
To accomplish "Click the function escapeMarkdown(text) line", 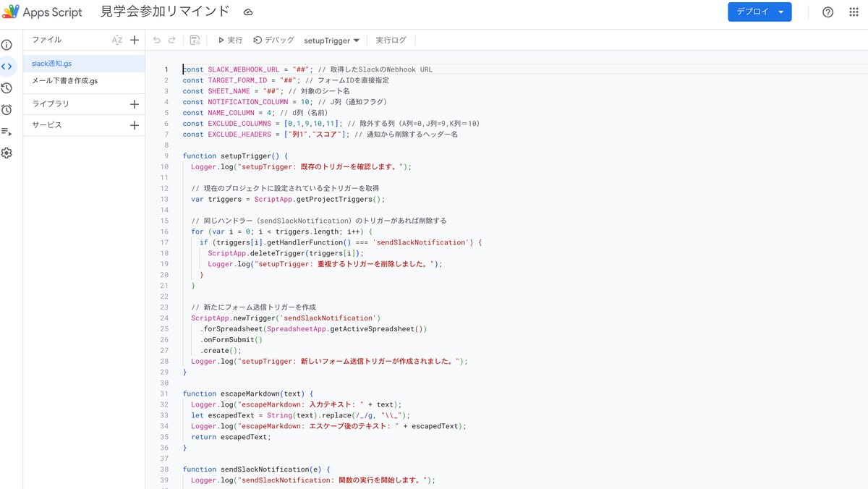I will click(247, 394).
